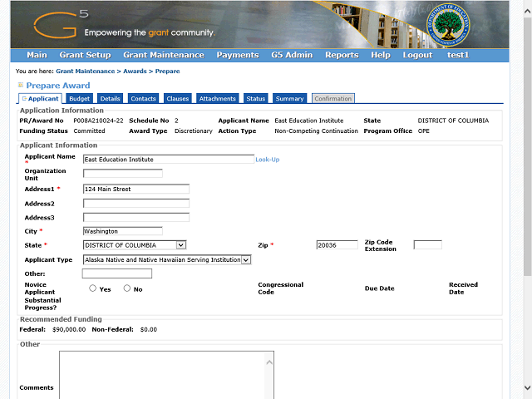The height and width of the screenshot is (399, 532).
Task: Select Yes for Novice Applicant
Action: tap(92, 288)
